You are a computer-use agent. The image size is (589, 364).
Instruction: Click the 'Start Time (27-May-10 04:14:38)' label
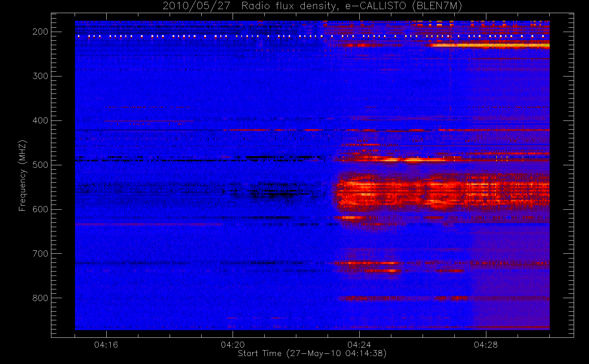point(312,353)
